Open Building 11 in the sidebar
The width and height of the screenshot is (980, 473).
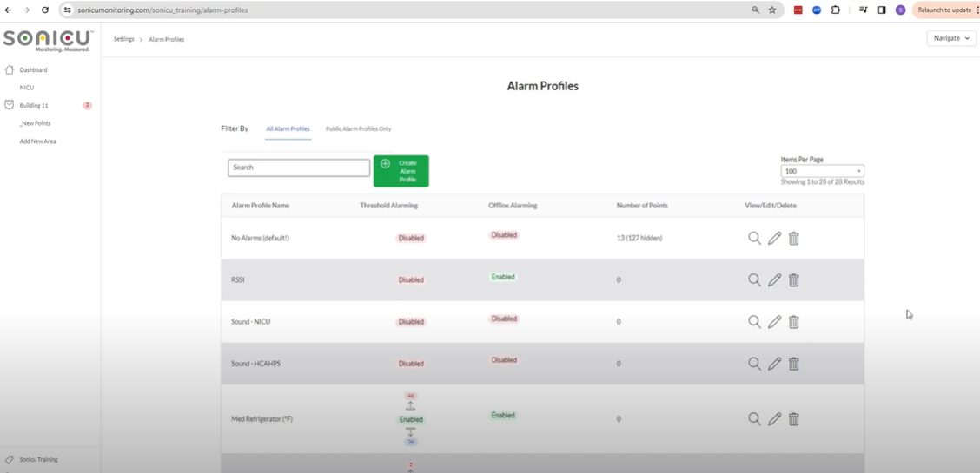pos(34,105)
